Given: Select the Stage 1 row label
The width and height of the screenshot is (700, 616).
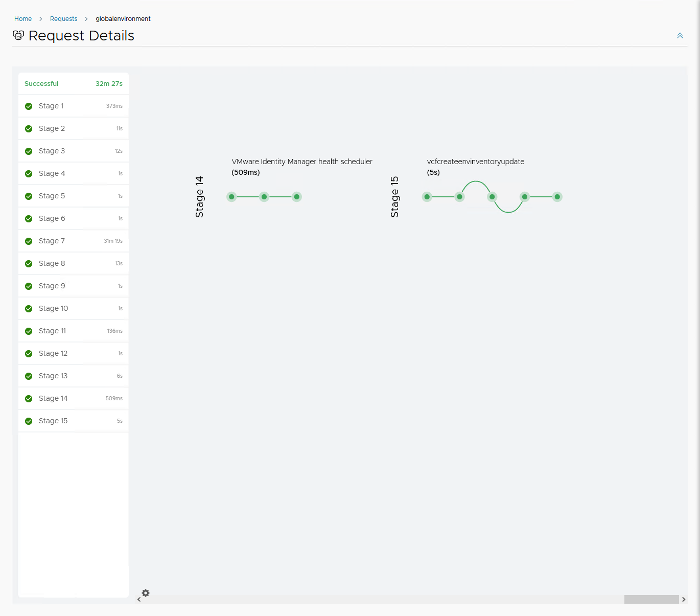Looking at the screenshot, I should click(51, 106).
